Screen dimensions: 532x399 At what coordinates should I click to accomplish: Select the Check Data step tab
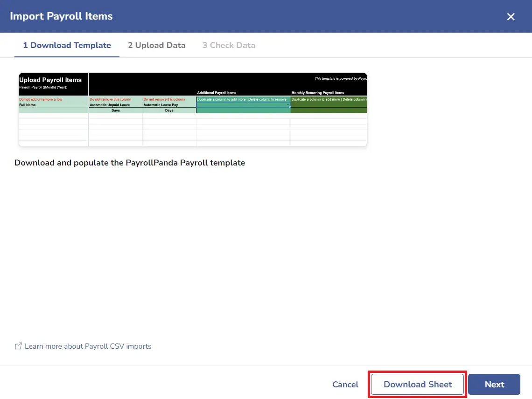tap(229, 45)
